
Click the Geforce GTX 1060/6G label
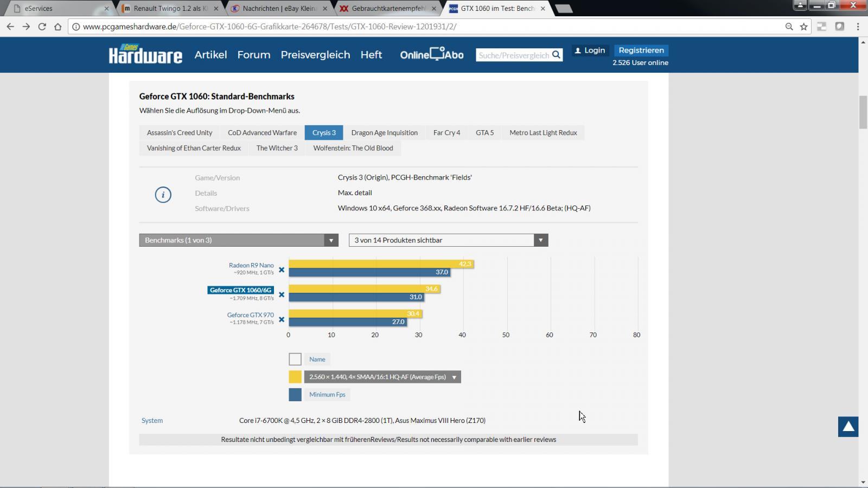(240, 290)
